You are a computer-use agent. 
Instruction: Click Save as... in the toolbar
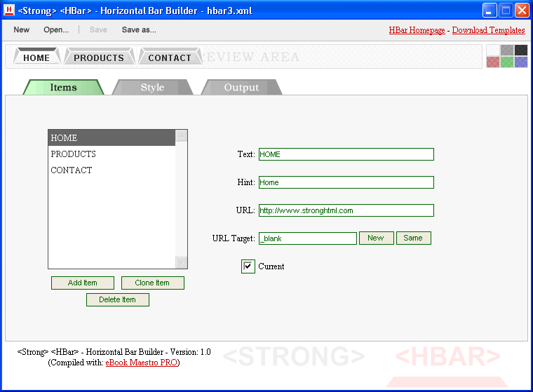click(139, 30)
